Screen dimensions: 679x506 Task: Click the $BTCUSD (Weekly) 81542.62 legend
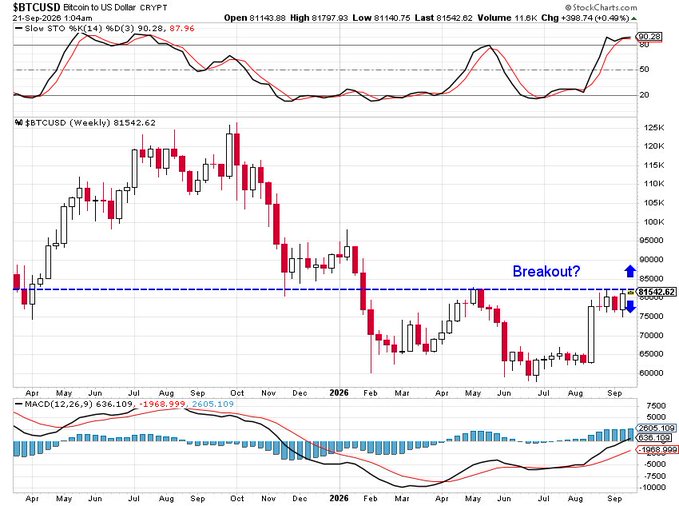coord(90,123)
